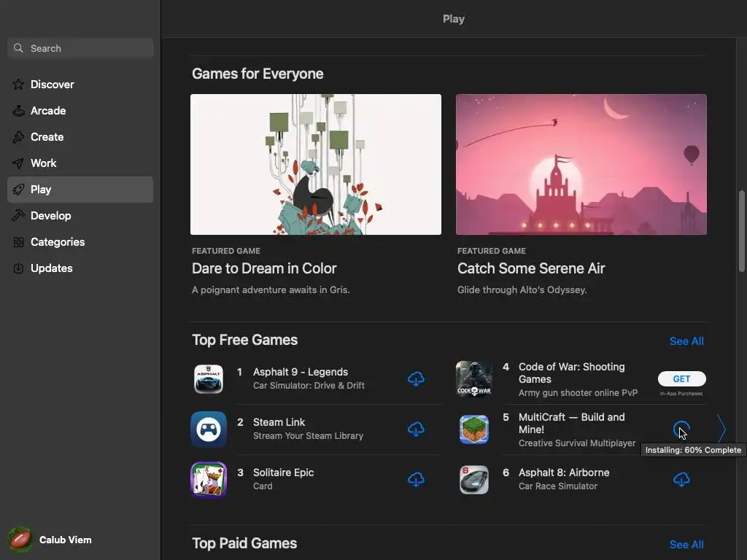Select the Develop sidebar item
The image size is (747, 560).
click(80, 216)
